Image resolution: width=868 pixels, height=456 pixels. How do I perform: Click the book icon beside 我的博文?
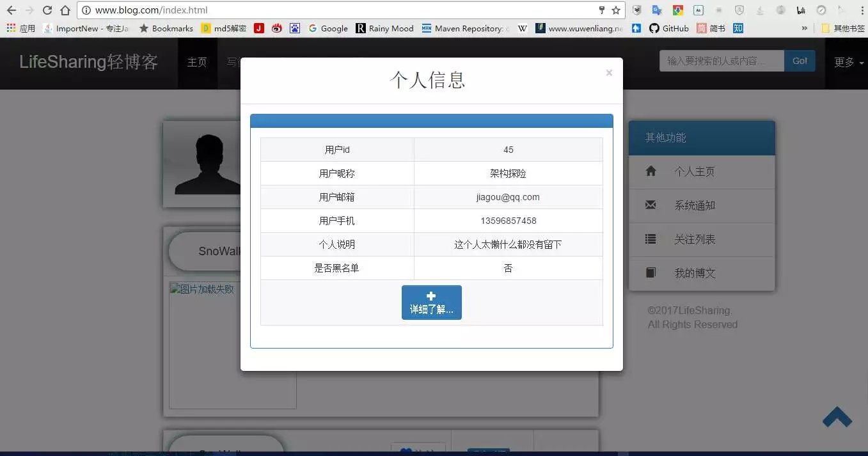tap(651, 273)
